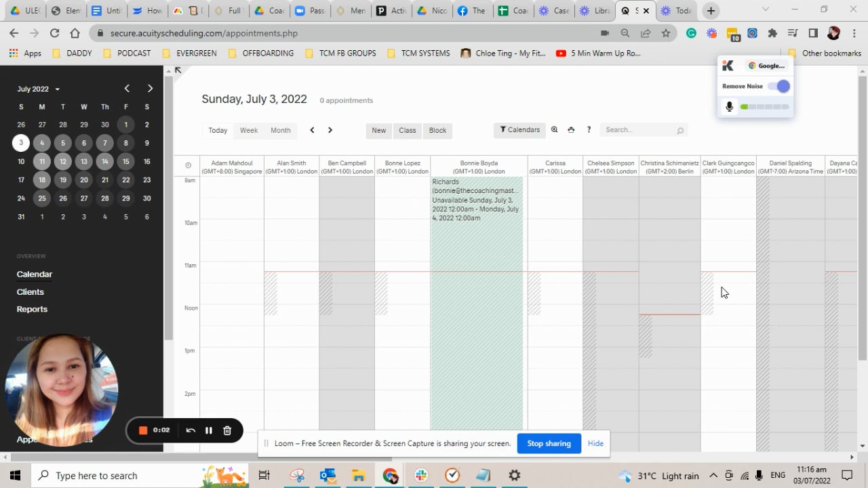Show next month in mini calendar
The width and height of the screenshot is (868, 488).
pos(150,89)
